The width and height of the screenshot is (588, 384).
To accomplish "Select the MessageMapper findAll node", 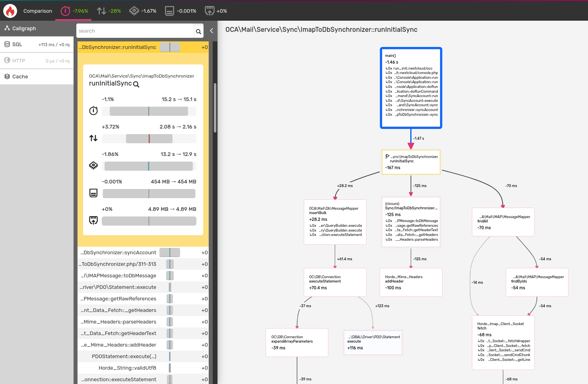I will pyautogui.click(x=503, y=222).
